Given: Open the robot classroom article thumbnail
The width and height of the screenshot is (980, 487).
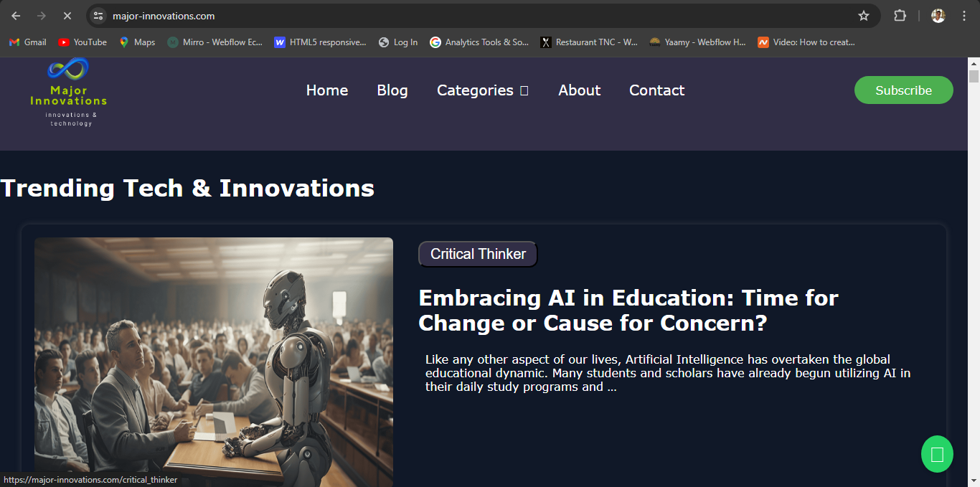Looking at the screenshot, I should click(x=214, y=362).
